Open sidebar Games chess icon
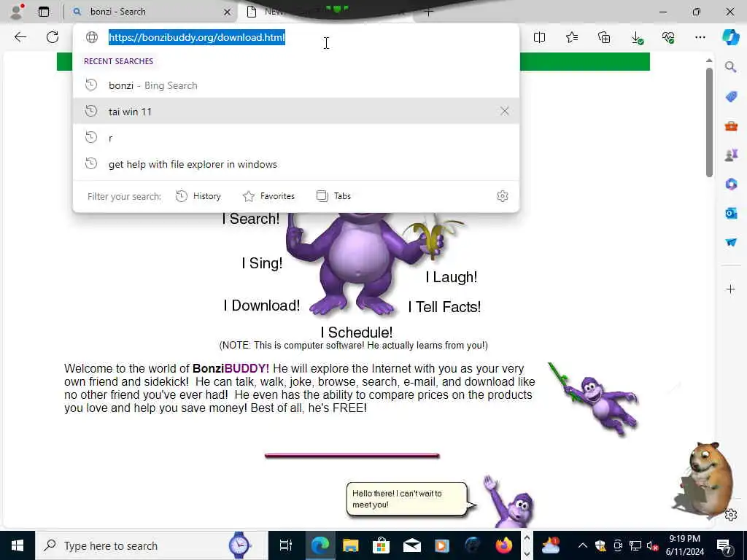Screen dimensions: 747x560 731,155
